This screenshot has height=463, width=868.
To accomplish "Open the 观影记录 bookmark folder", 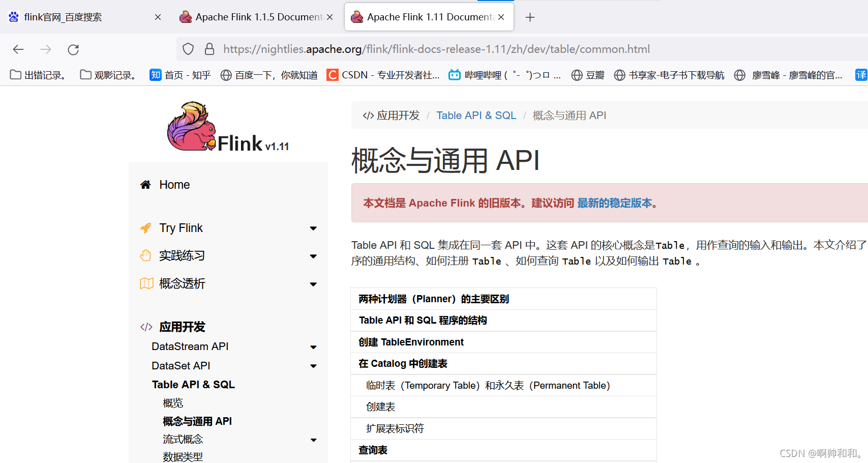I will click(x=108, y=75).
